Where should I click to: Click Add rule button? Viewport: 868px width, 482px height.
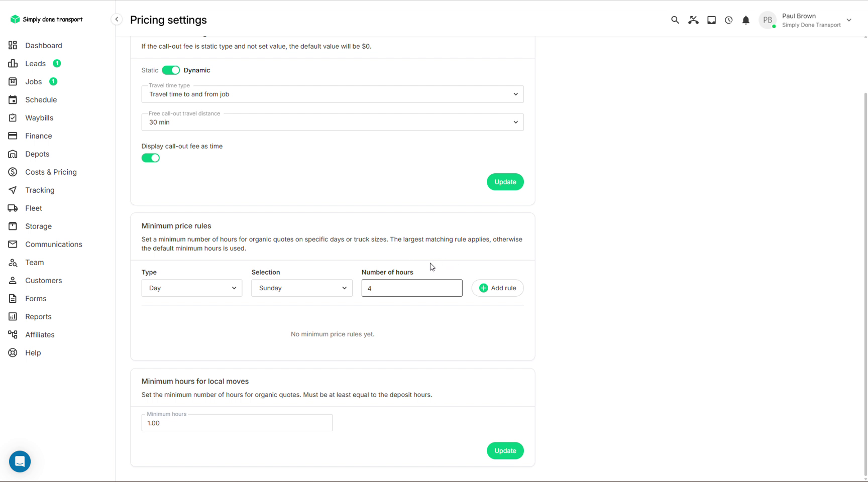[x=498, y=288]
